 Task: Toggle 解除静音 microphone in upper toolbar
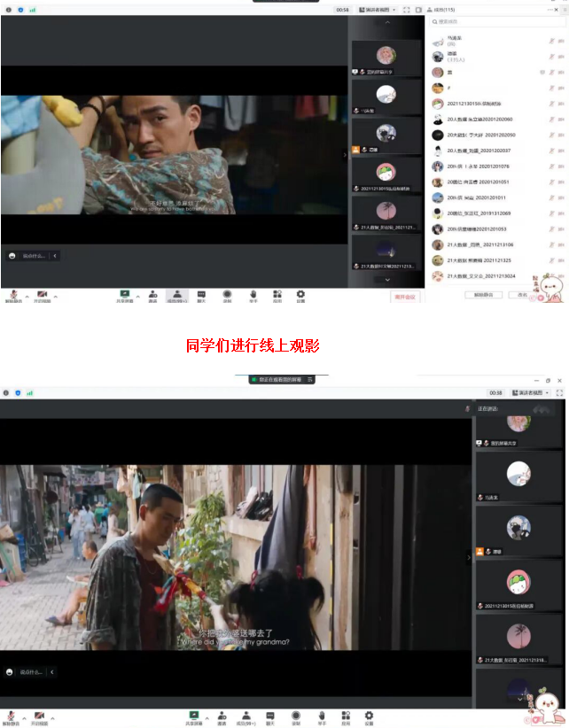tap(13, 296)
